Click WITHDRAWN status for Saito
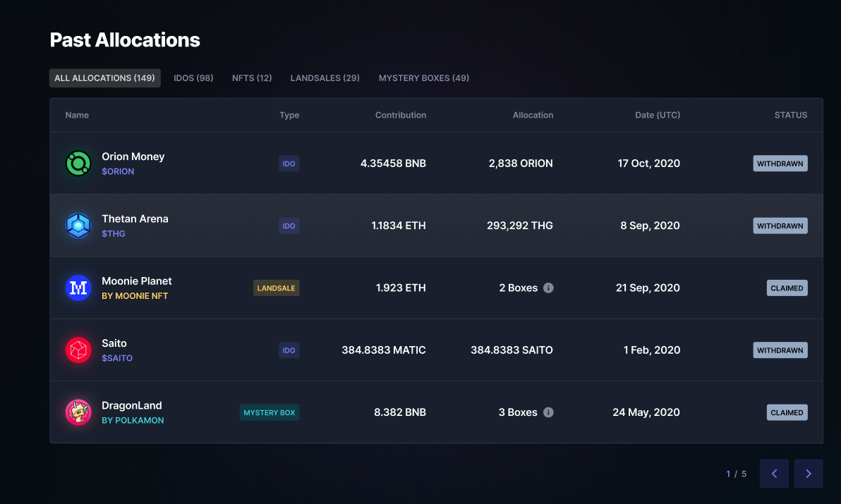841x504 pixels. coord(780,350)
